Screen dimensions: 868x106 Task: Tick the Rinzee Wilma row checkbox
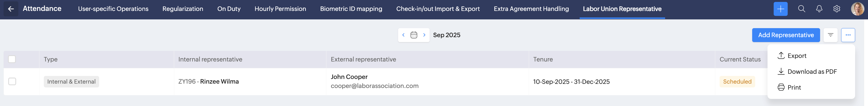pos(12,81)
